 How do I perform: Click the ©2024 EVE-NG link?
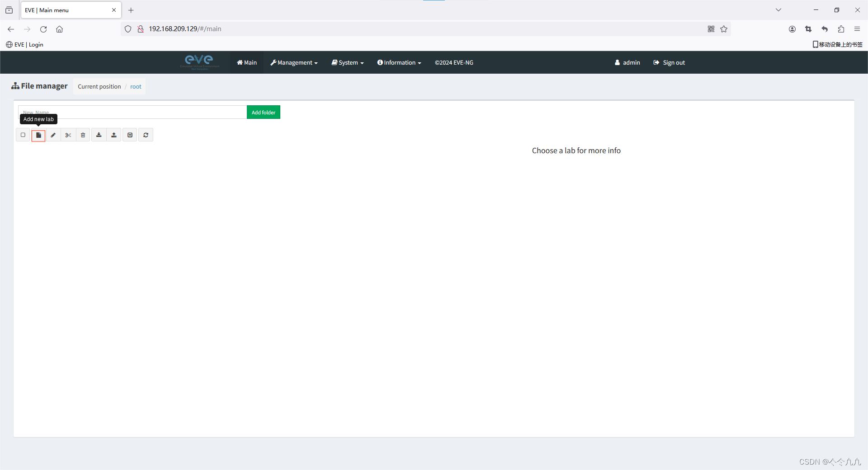click(454, 62)
